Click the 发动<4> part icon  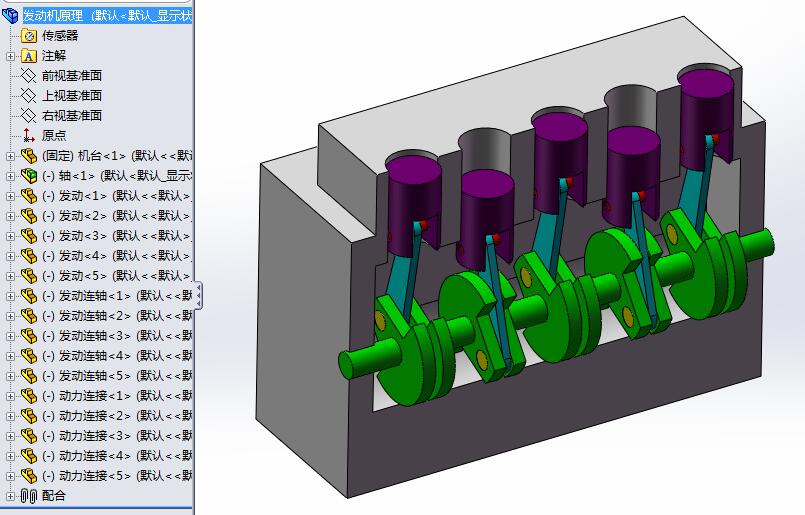(29, 256)
